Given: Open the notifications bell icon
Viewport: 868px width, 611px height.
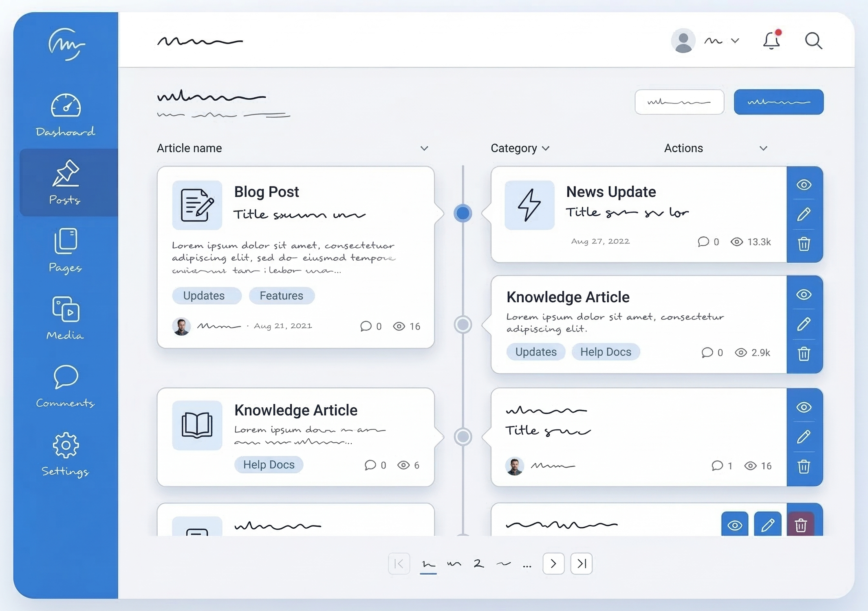Looking at the screenshot, I should (771, 41).
